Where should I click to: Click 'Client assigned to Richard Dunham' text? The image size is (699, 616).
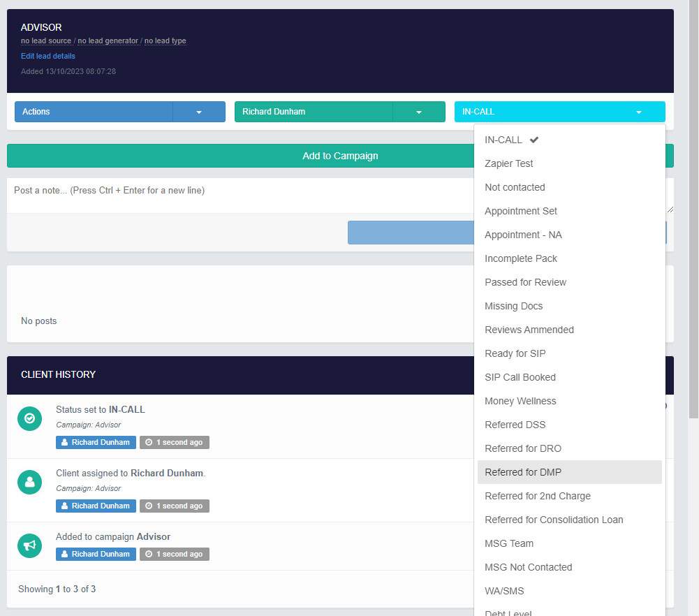click(131, 474)
